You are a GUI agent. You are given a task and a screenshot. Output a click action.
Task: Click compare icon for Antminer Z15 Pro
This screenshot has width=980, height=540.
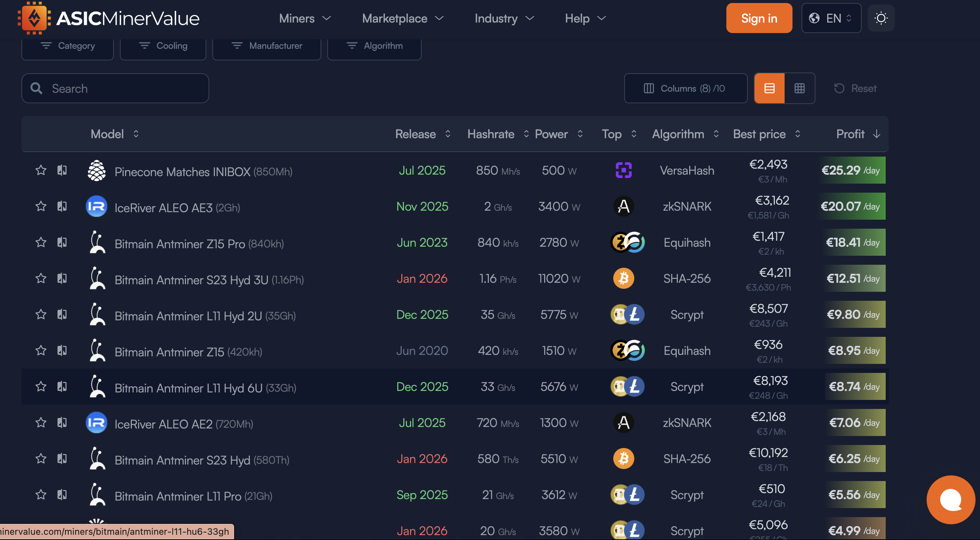[x=62, y=242]
